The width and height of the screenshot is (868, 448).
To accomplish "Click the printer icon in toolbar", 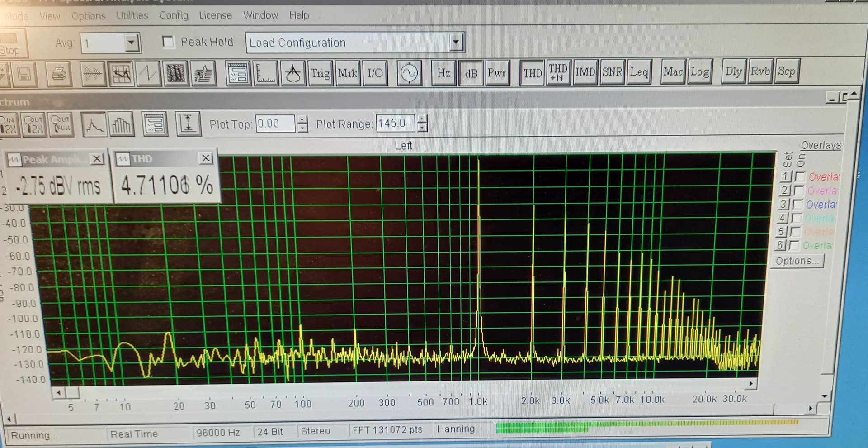I will [x=58, y=73].
